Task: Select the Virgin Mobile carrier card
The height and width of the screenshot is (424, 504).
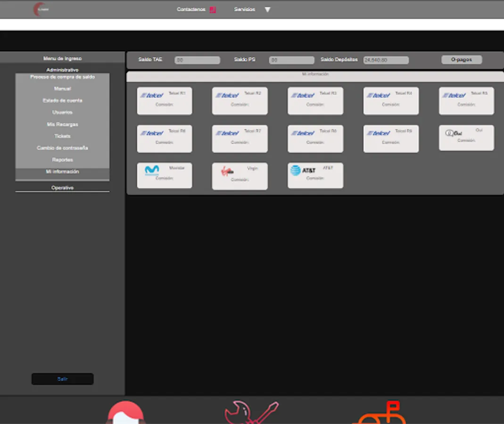Action: click(240, 176)
